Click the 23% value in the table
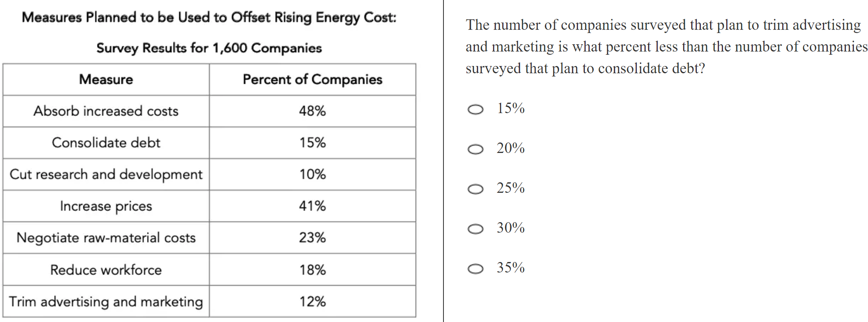 313,238
